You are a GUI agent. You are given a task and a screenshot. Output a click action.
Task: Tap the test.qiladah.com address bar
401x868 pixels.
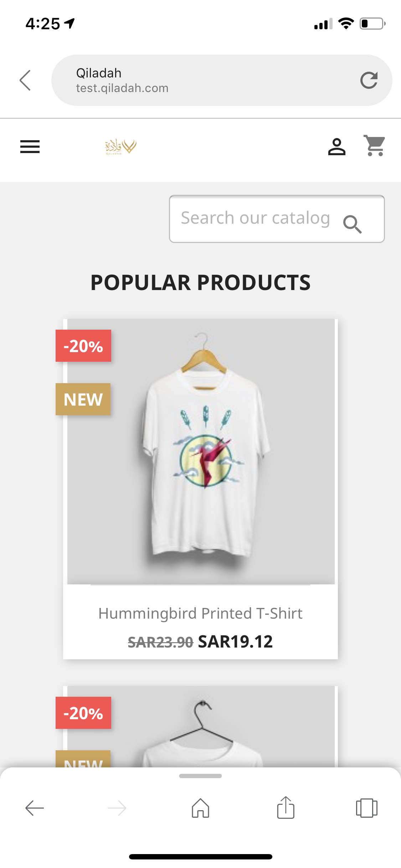click(x=222, y=80)
